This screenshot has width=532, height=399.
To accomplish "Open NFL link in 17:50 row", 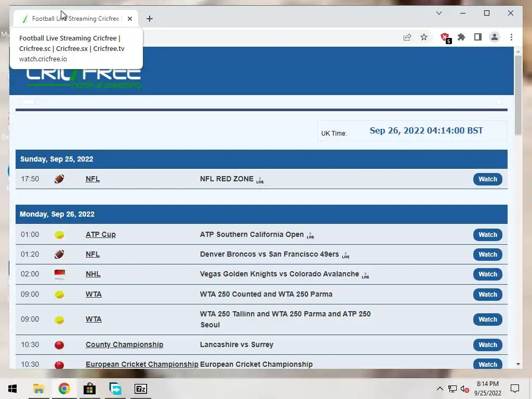I will tap(92, 179).
